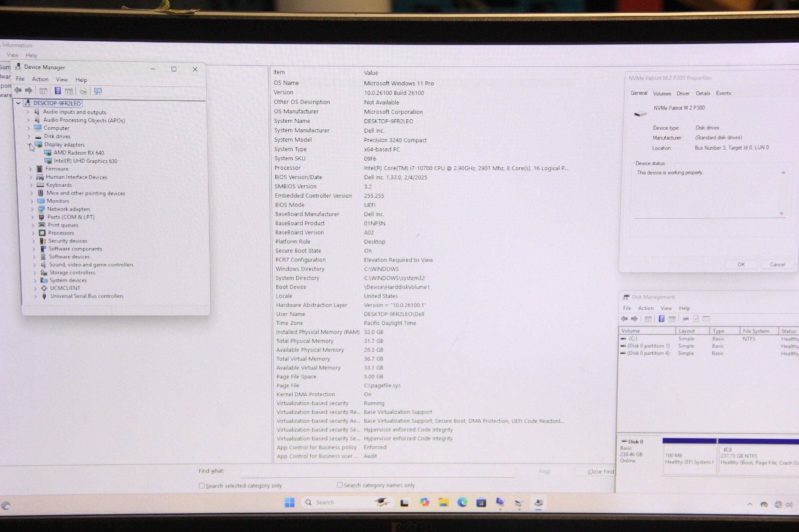Click the 'Find what' input field
This screenshot has height=532, width=799.
[378, 472]
